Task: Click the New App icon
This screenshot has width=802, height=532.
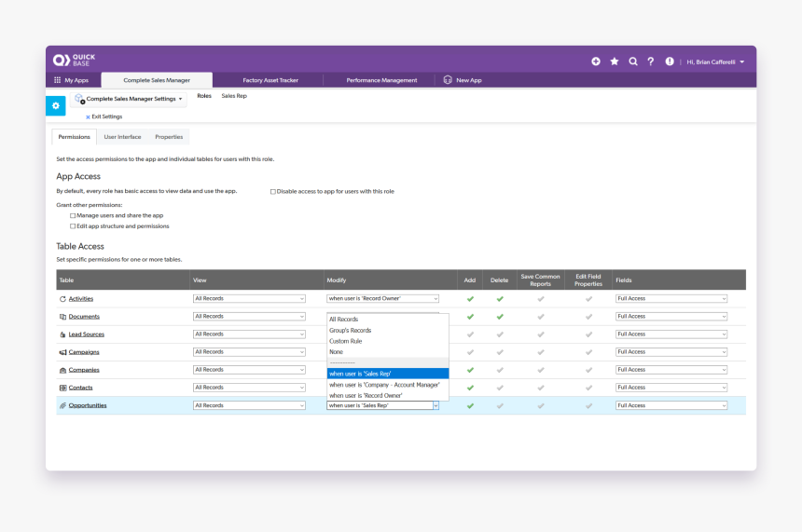Action: (448, 80)
